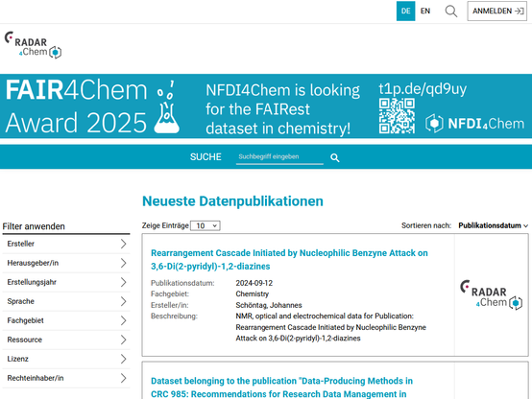Viewport: 532px width, 399px height.
Task: Open the RADAR4Chem logo in the header
Action: (x=33, y=45)
